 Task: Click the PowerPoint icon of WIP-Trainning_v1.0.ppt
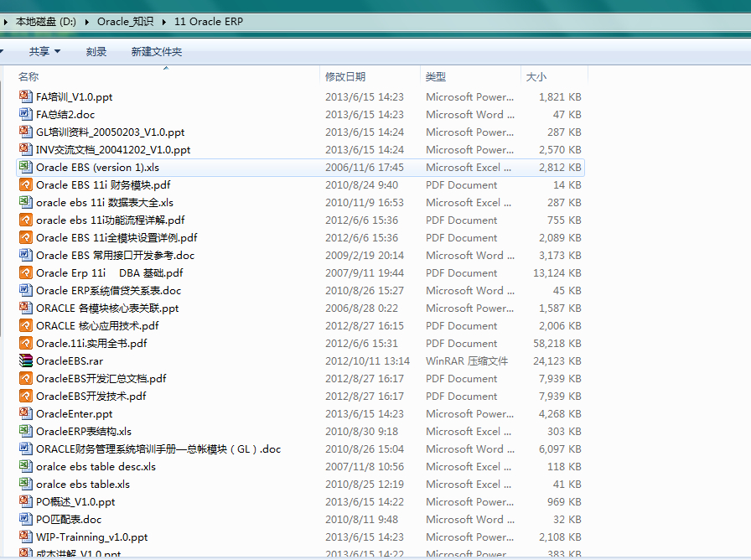(x=25, y=537)
